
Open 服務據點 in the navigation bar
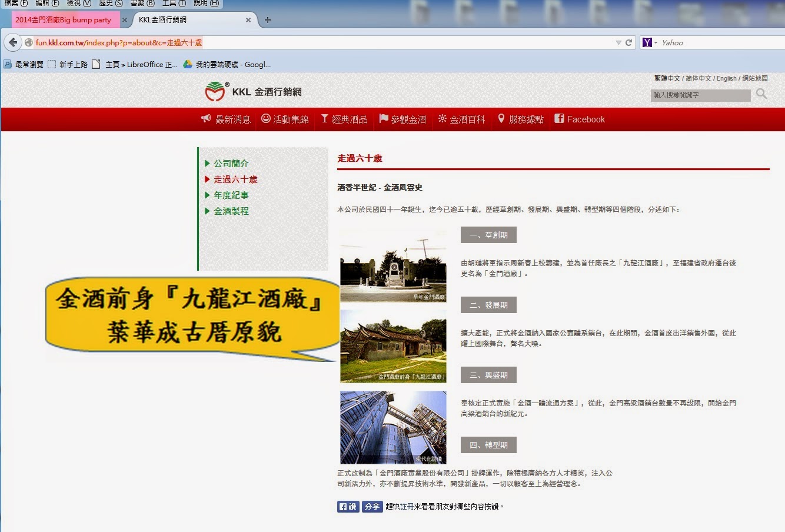pyautogui.click(x=521, y=119)
